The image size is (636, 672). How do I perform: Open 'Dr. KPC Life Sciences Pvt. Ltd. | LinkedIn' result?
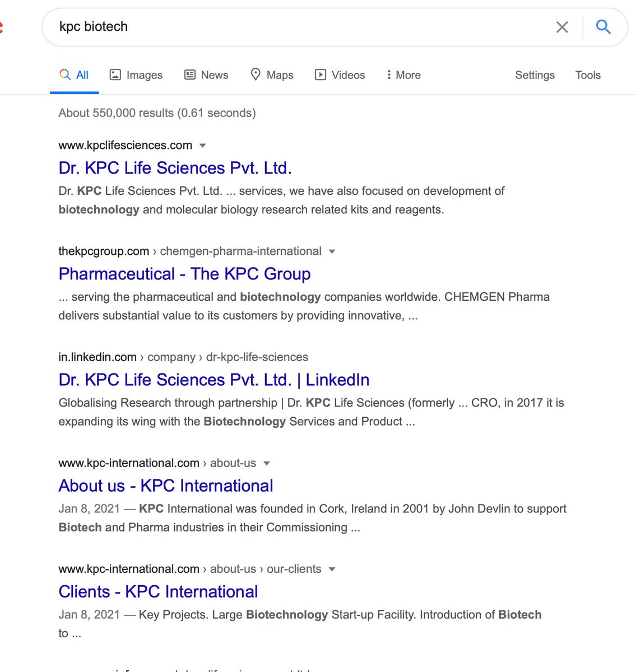coord(214,380)
